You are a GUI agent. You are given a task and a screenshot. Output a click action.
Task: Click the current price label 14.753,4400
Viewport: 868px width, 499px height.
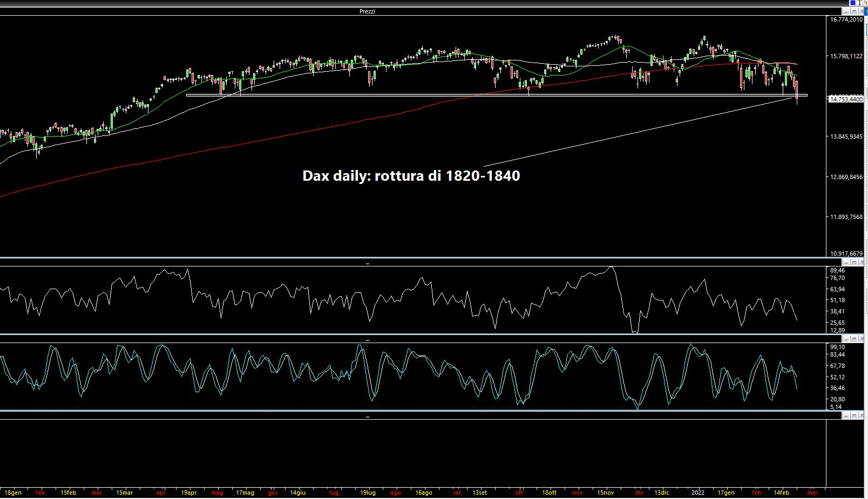point(846,99)
